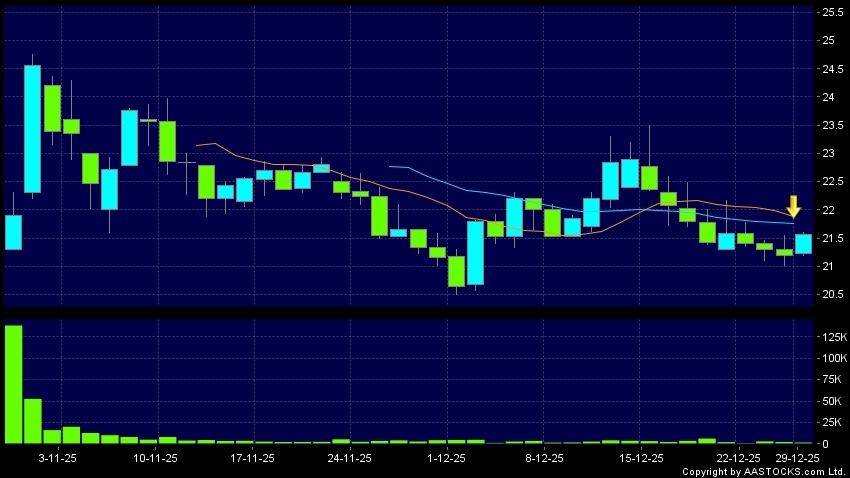Select the 1-12-25 date label

(x=446, y=458)
